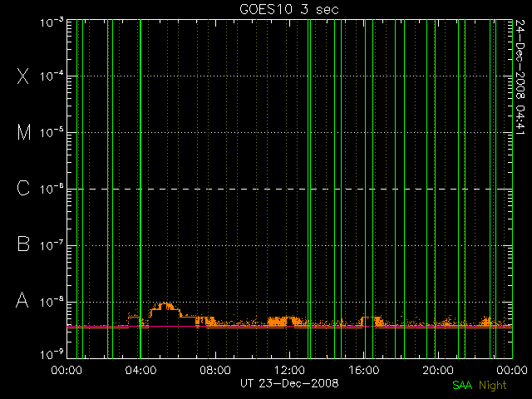This screenshot has height=399, width=532.
Task: Click the 10^-3 y-axis tick label
Action: pos(52,23)
